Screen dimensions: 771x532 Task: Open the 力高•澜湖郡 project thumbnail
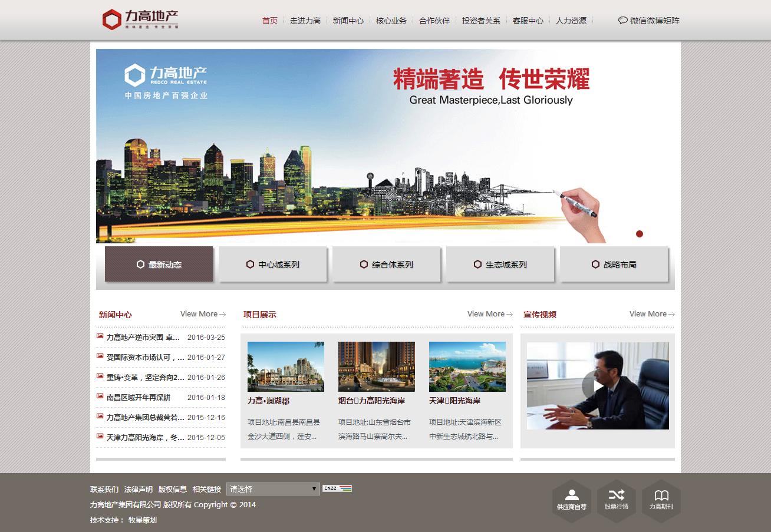pyautogui.click(x=286, y=366)
